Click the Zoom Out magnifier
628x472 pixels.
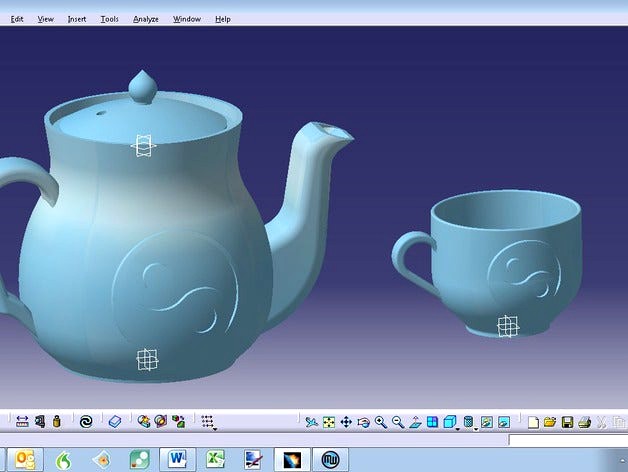click(398, 422)
